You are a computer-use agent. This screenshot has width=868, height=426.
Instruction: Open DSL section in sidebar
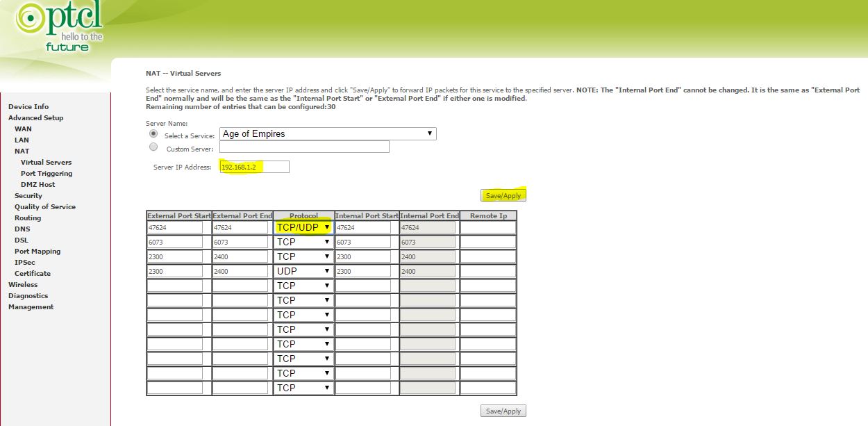pos(22,240)
